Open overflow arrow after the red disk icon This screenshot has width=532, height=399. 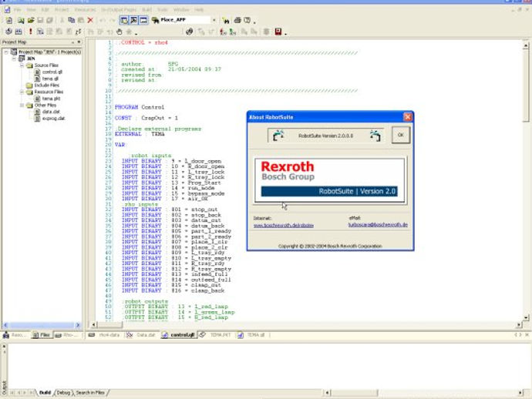pos(286,34)
